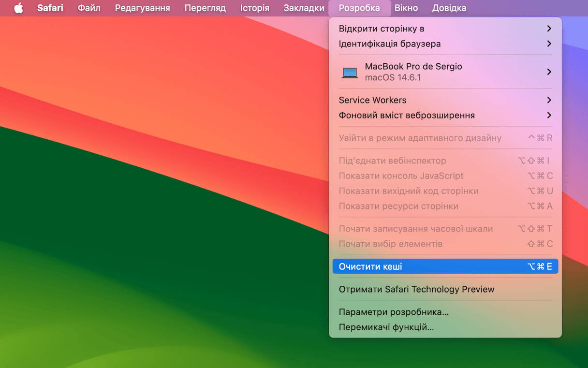Open the Довідка menu
588x368 pixels.
pos(449,8)
